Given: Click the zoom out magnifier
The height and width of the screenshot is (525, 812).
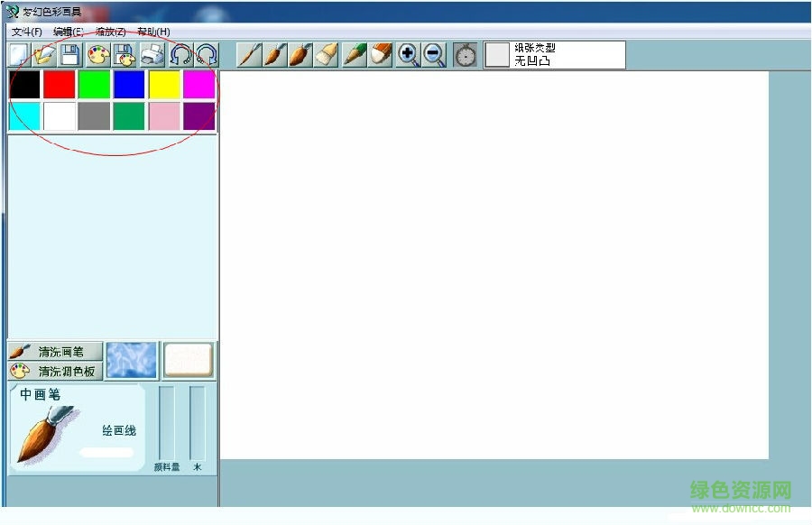Looking at the screenshot, I should point(434,55).
